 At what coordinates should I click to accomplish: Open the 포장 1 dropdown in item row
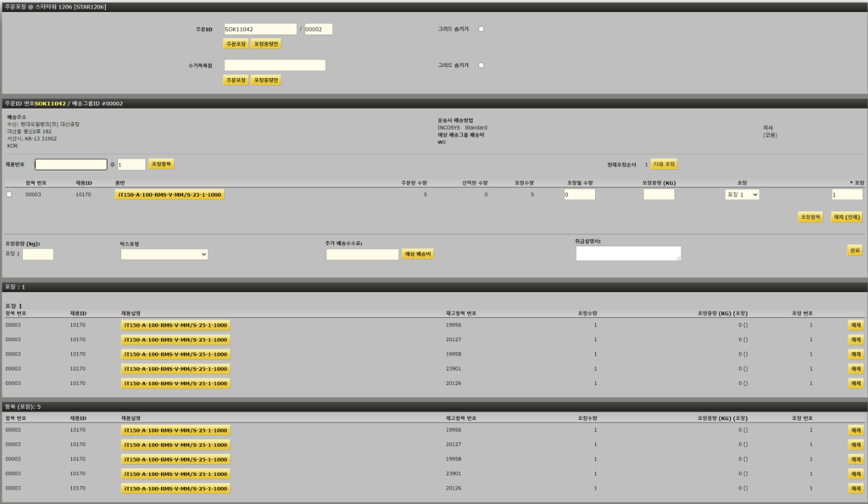[x=741, y=194]
